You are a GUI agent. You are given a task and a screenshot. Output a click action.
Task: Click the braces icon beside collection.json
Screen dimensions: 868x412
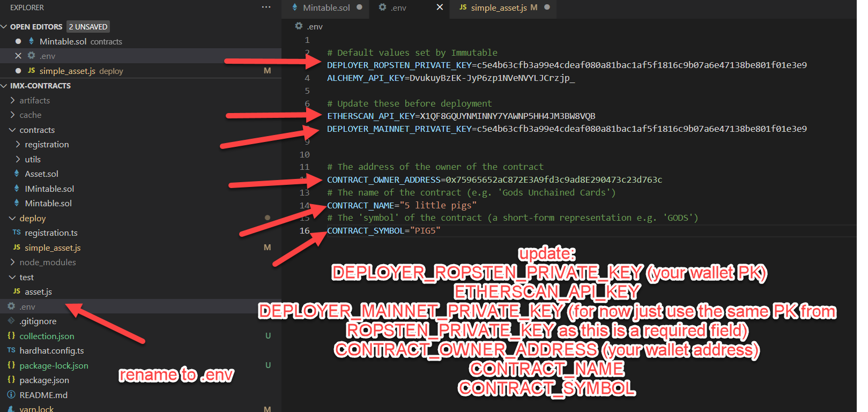tap(11, 335)
